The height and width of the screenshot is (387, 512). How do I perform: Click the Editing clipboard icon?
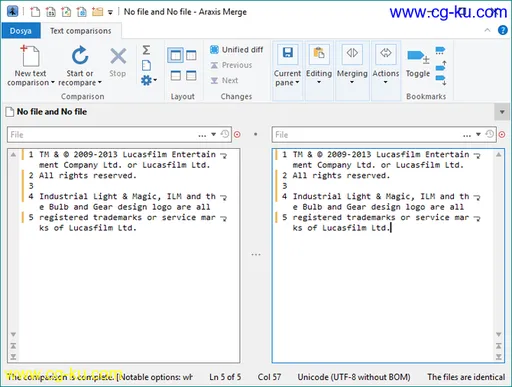(319, 53)
